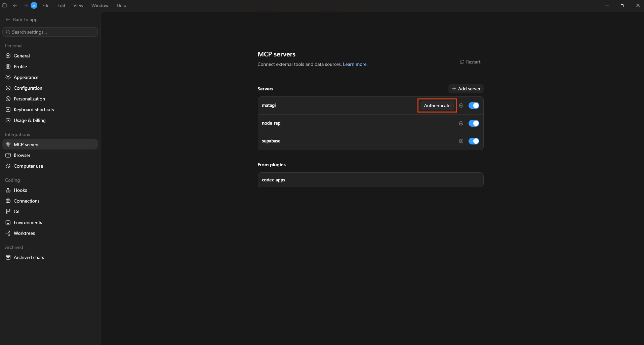Click the search magnifier icon
Screen dimensions: 644x345
[8, 32]
